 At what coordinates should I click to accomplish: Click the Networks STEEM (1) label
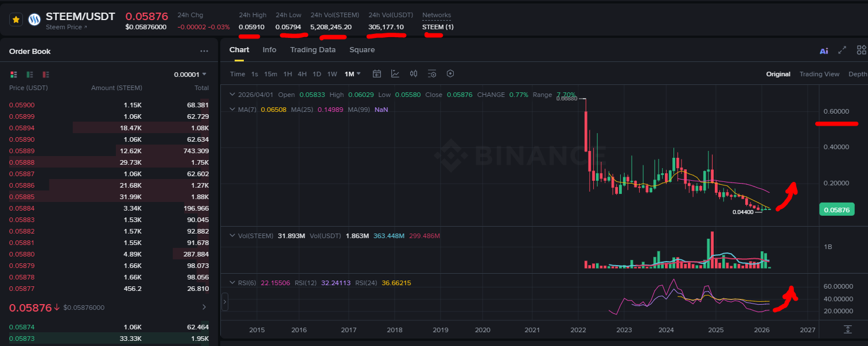coord(438,27)
